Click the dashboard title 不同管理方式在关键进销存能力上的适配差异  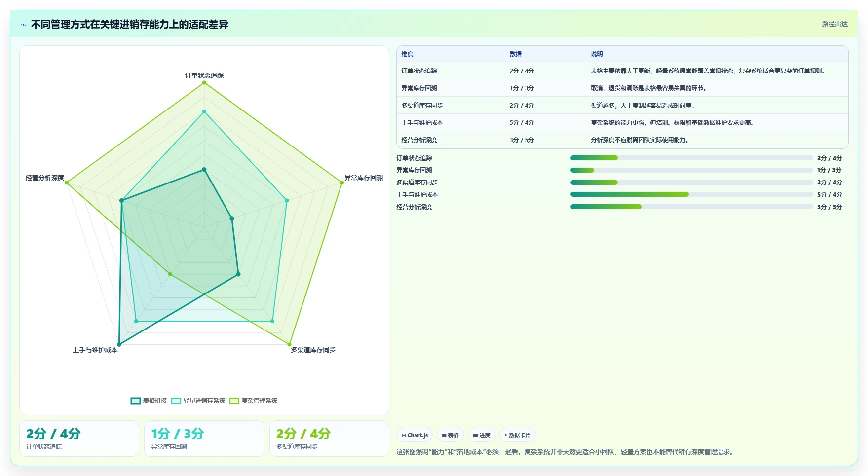(129, 25)
